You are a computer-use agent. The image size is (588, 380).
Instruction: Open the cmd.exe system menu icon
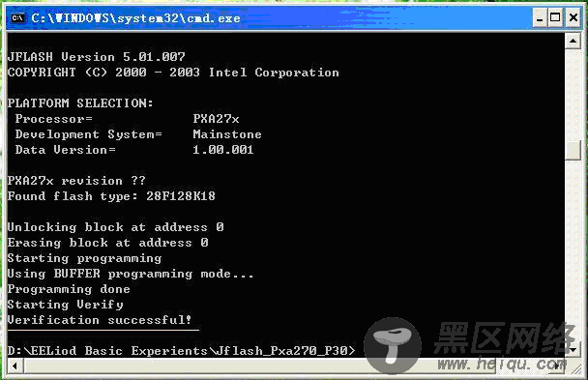click(17, 17)
